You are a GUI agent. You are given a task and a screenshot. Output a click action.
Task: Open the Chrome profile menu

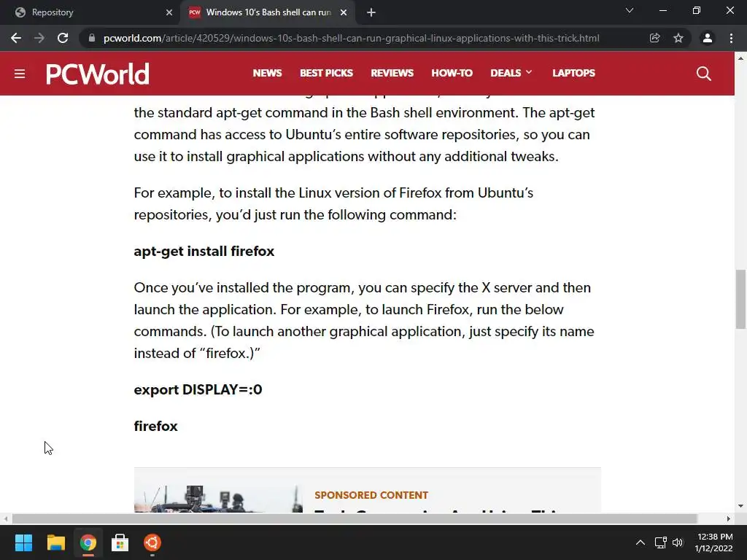click(x=708, y=38)
